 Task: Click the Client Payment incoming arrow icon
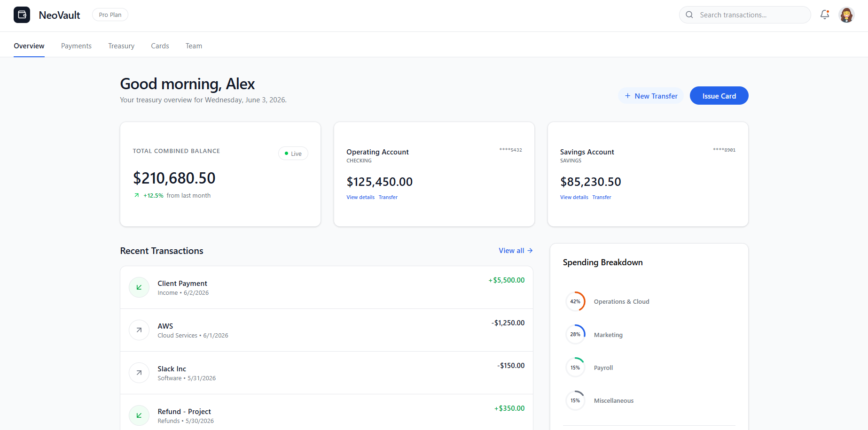click(x=139, y=287)
